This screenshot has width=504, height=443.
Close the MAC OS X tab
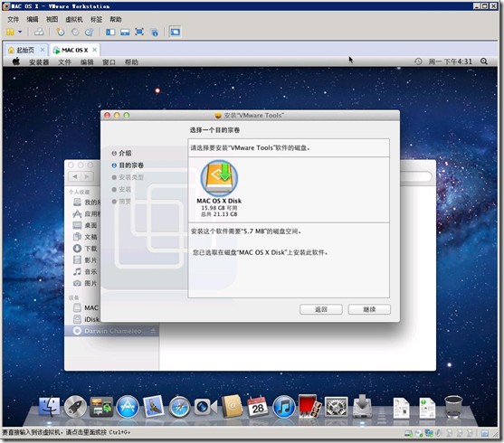point(94,50)
